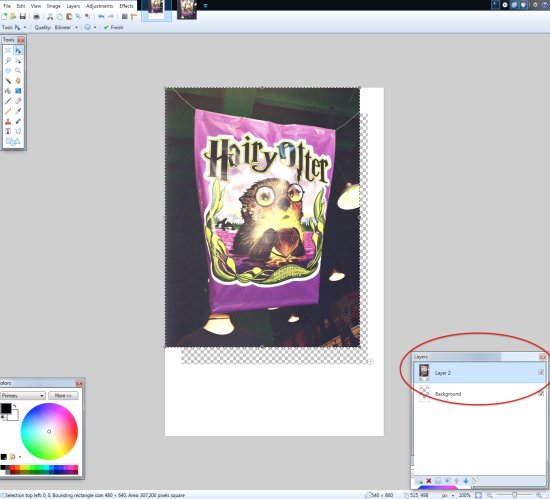Click the Finish button
The width and height of the screenshot is (550, 499).
click(x=113, y=27)
